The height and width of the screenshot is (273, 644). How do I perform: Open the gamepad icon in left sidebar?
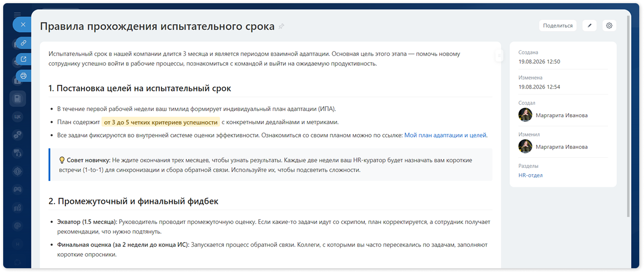[17, 189]
